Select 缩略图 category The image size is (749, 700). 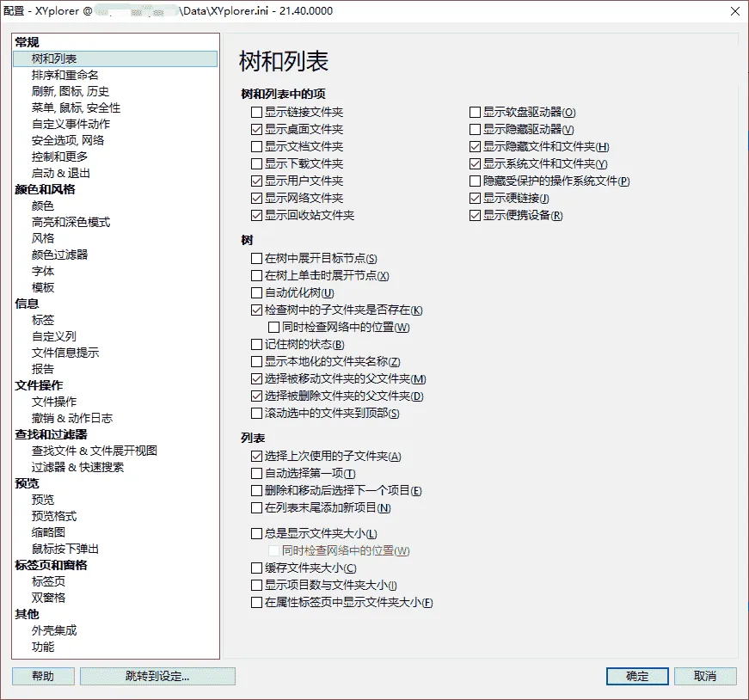[48, 532]
